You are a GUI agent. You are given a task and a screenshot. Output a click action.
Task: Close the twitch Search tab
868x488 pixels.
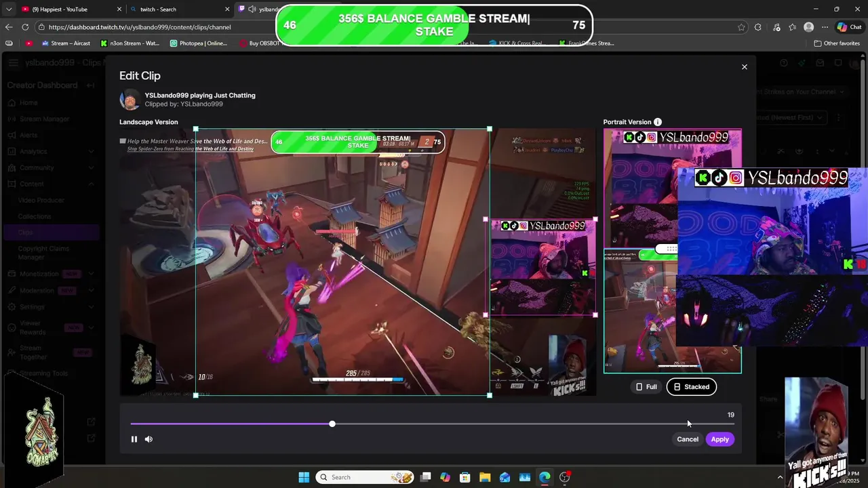click(x=226, y=9)
